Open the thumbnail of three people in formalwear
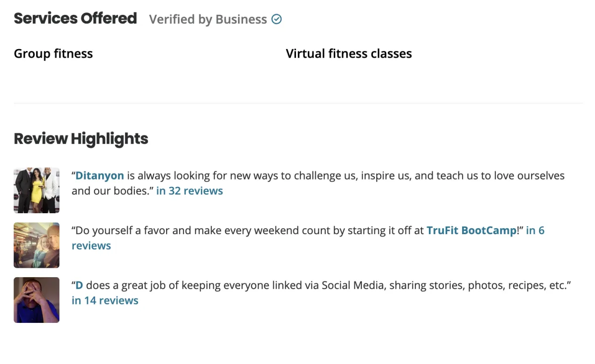This screenshot has height=364, width=595. click(37, 190)
